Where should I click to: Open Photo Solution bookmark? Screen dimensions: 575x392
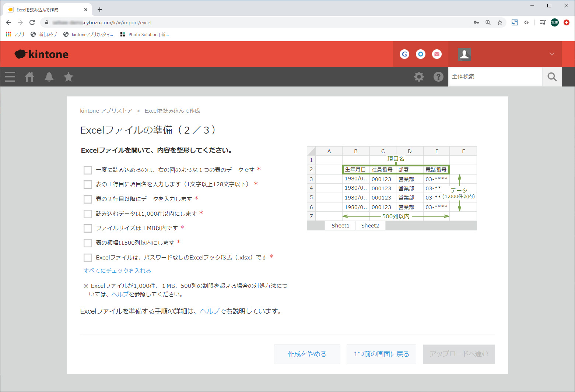(144, 34)
